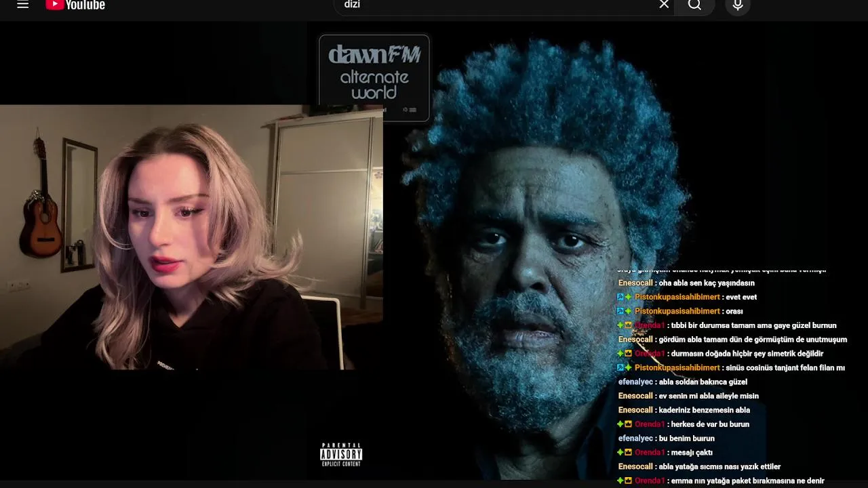Run search with the magnifier button

[694, 5]
